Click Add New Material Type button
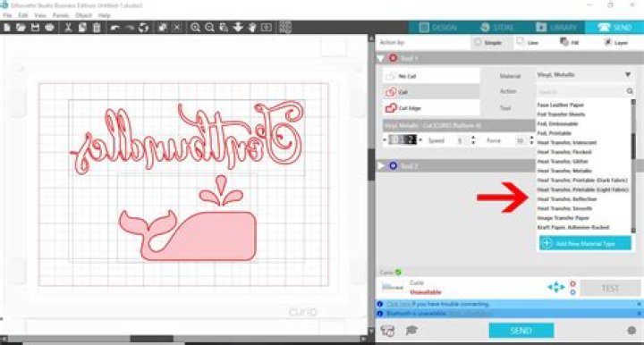The width and height of the screenshot is (644, 345). [585, 243]
